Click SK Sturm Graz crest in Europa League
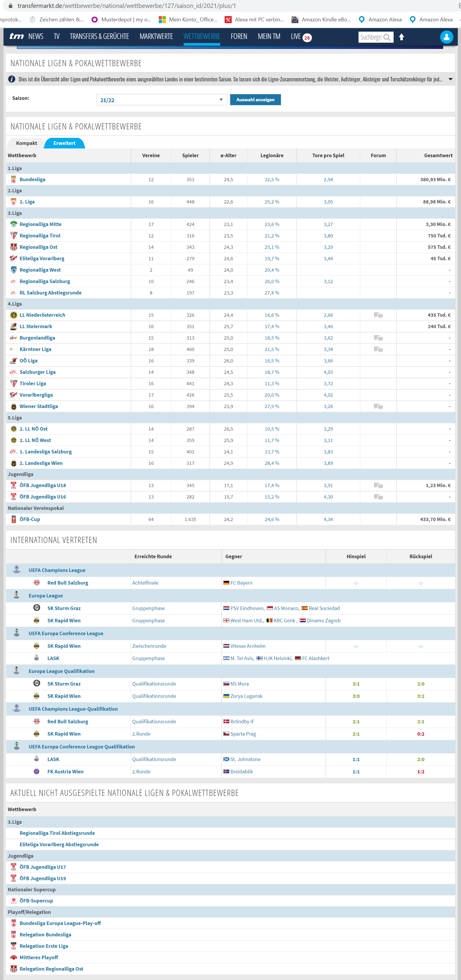The height and width of the screenshot is (980, 461). click(x=37, y=608)
